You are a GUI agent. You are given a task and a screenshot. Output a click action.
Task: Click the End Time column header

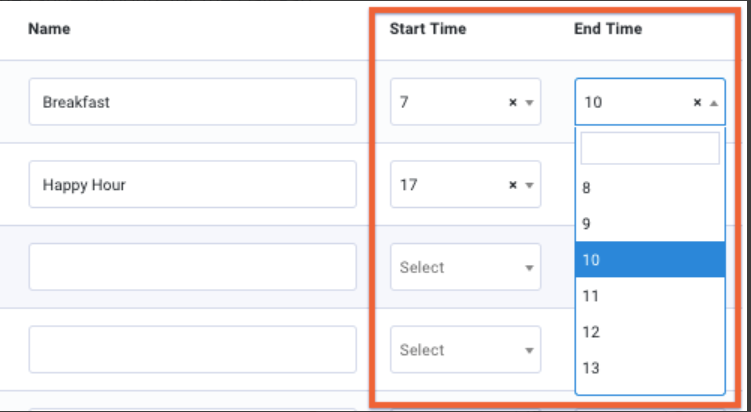point(608,29)
